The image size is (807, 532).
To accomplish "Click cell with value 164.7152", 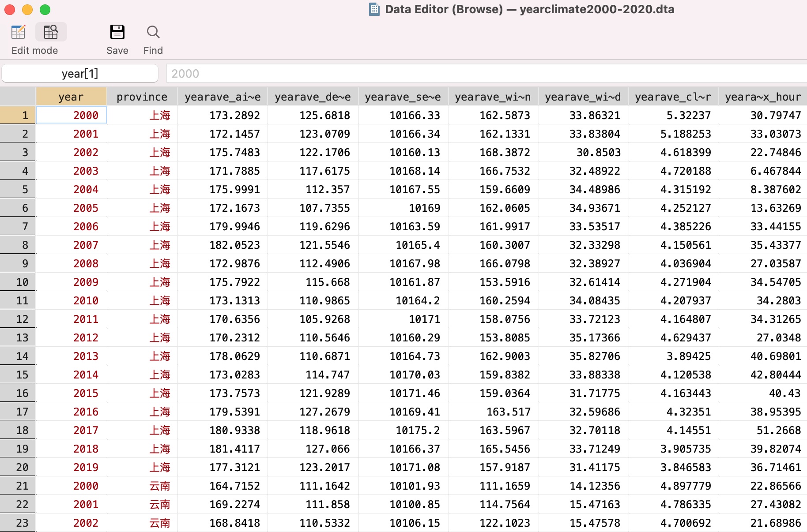I will tap(222, 486).
